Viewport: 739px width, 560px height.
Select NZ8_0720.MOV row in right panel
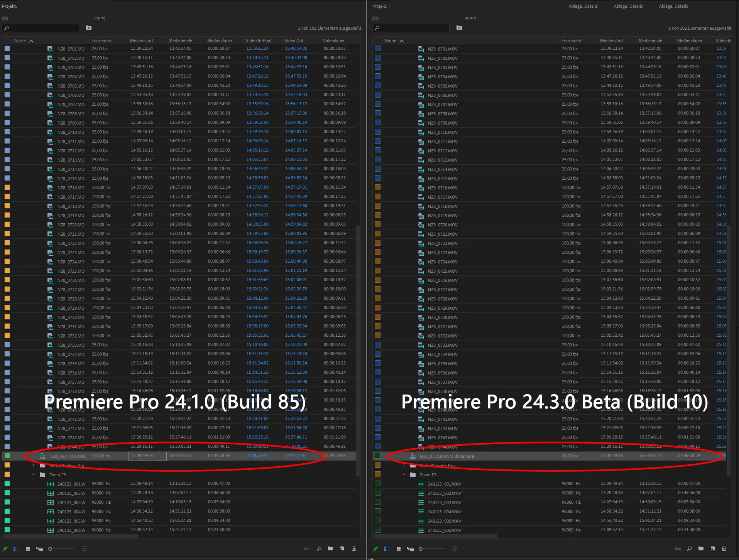550,224
